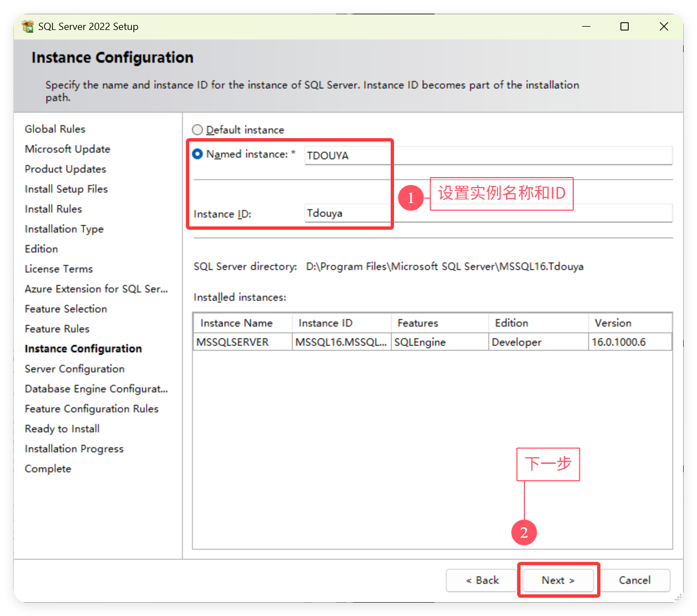697x616 pixels.
Task: Select Feature Selection step
Action: pos(65,309)
